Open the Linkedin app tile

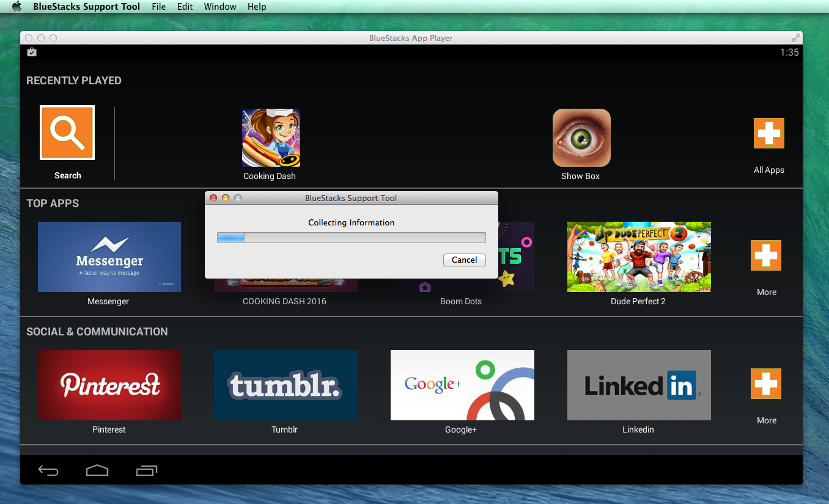pos(639,385)
